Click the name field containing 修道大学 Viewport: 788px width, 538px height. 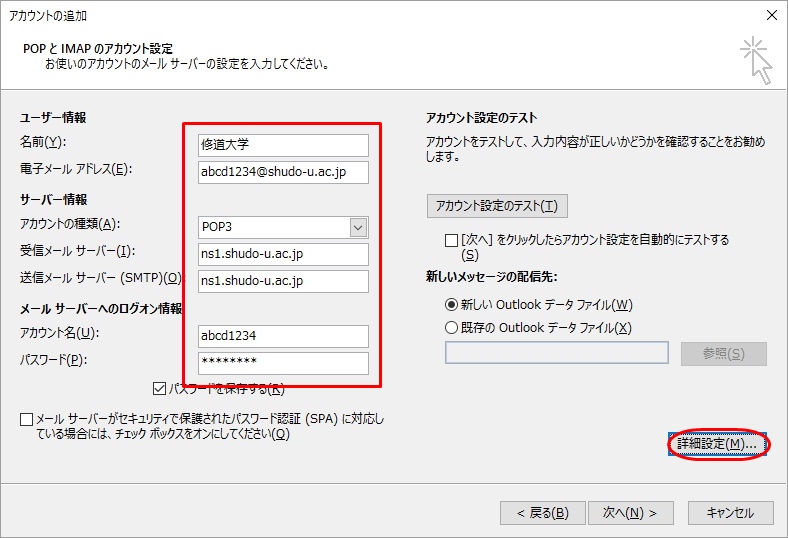point(282,145)
